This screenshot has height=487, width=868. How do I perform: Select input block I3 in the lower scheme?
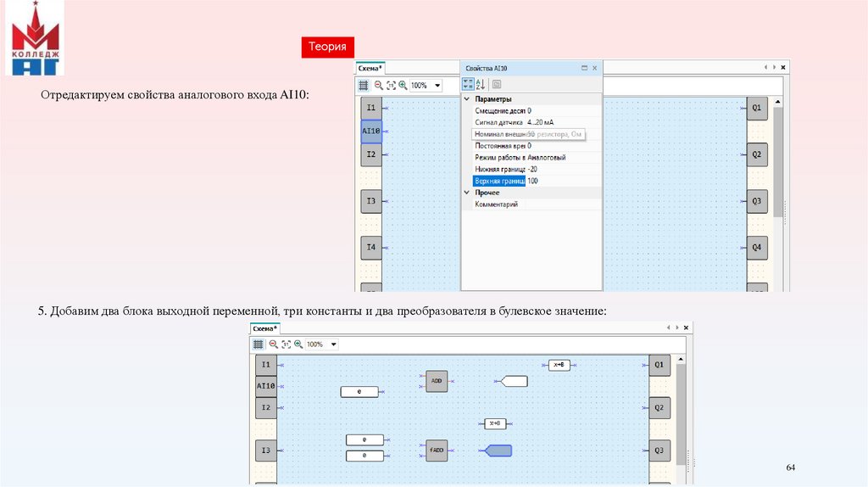pos(265,451)
